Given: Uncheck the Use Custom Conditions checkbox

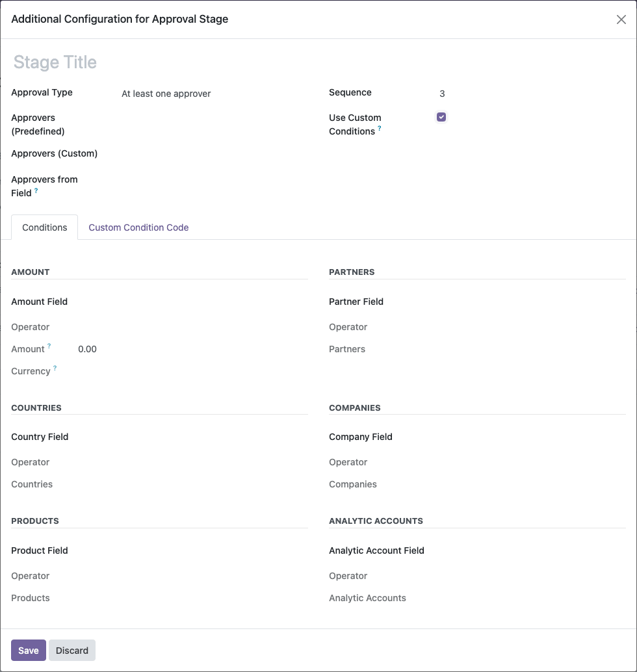Looking at the screenshot, I should coord(441,117).
